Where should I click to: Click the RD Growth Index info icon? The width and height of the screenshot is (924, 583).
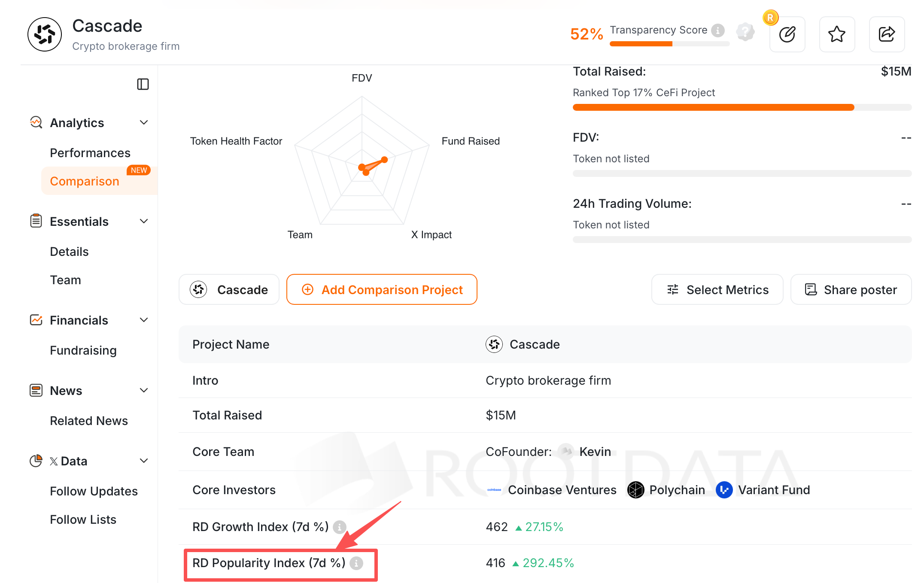click(x=340, y=527)
